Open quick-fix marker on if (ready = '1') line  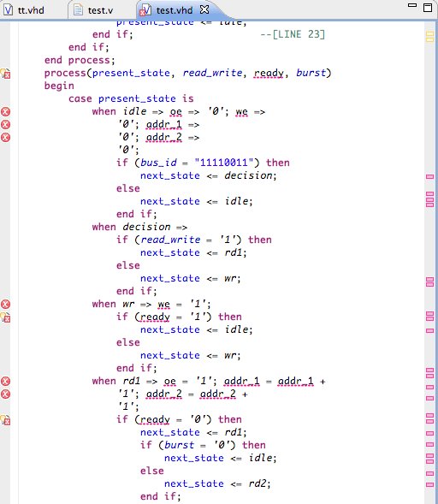[5, 317]
